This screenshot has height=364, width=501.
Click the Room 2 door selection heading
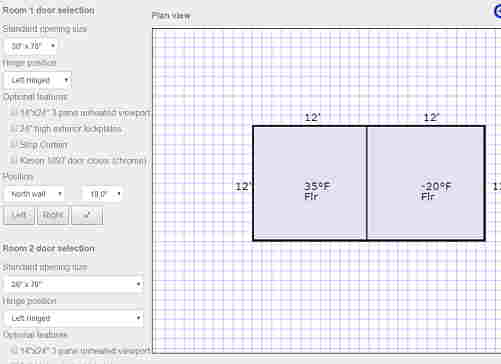(49, 248)
